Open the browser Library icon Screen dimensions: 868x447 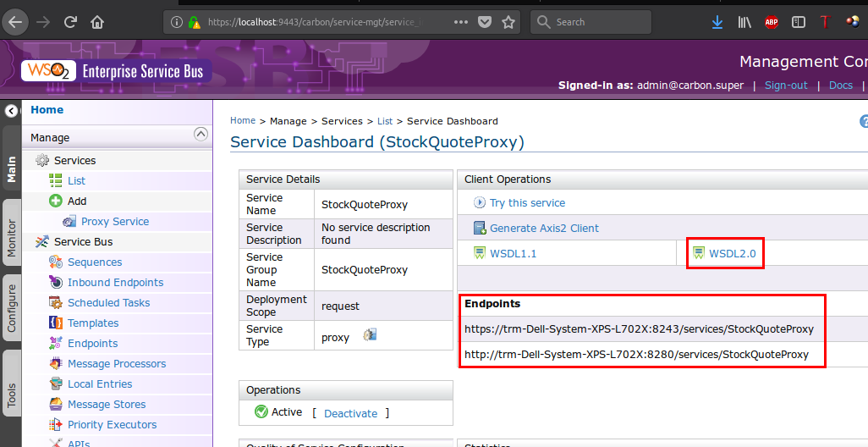[x=744, y=22]
